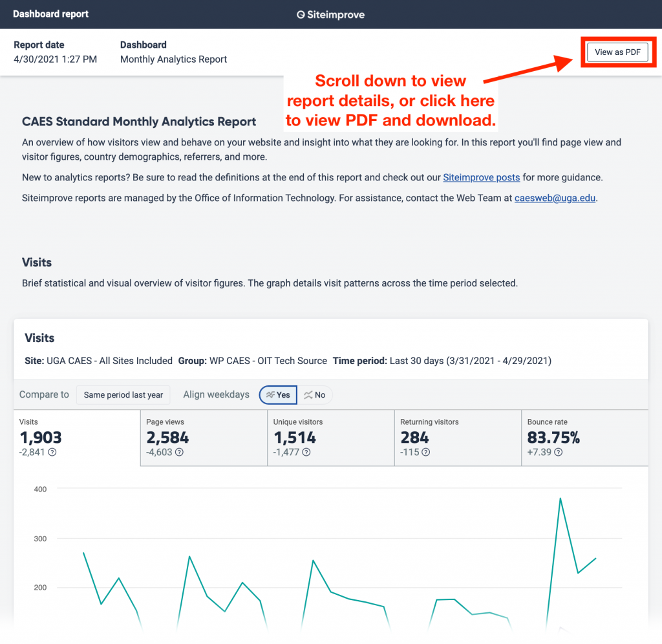Click help icon next to -1,477

tap(306, 452)
